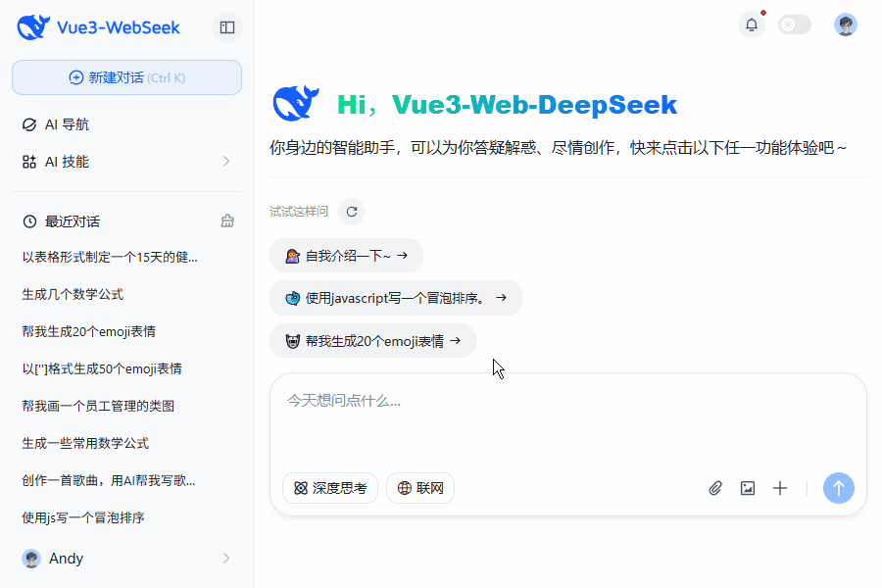
Task: Refresh the suggested questions icon
Action: [x=352, y=211]
